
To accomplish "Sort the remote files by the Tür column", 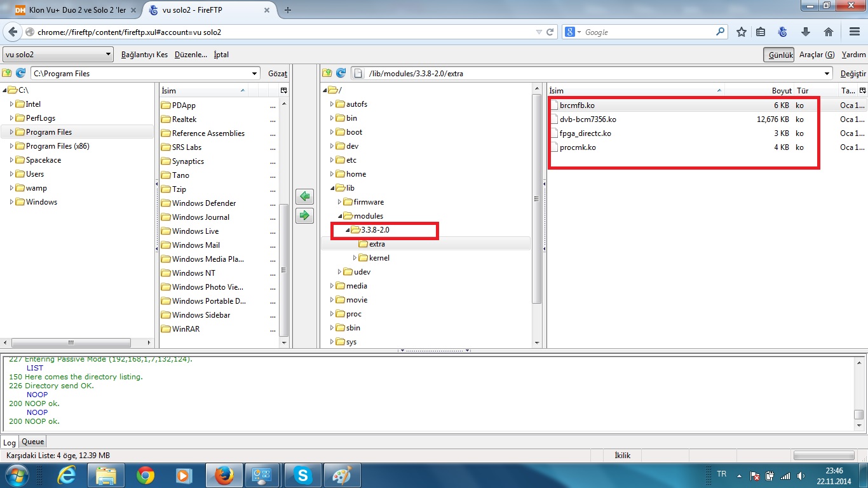I will tap(815, 91).
